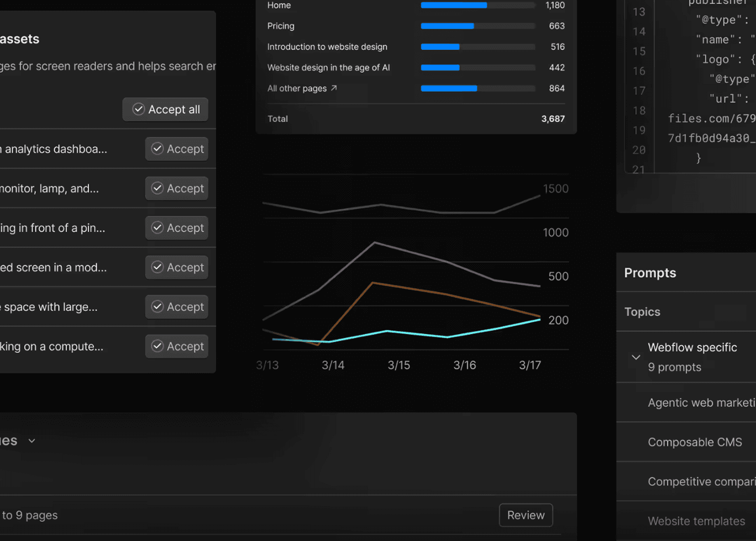
Task: Click the 3/14 date label on chart
Action: [333, 365]
